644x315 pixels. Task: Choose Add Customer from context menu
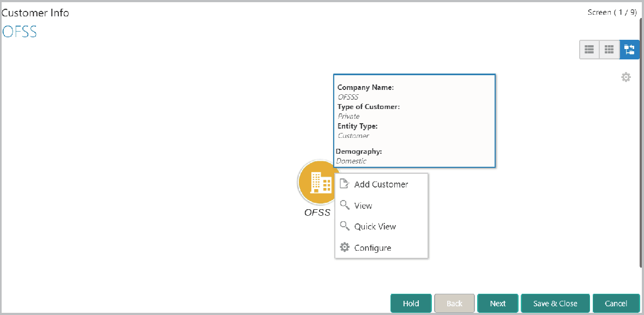click(x=382, y=184)
